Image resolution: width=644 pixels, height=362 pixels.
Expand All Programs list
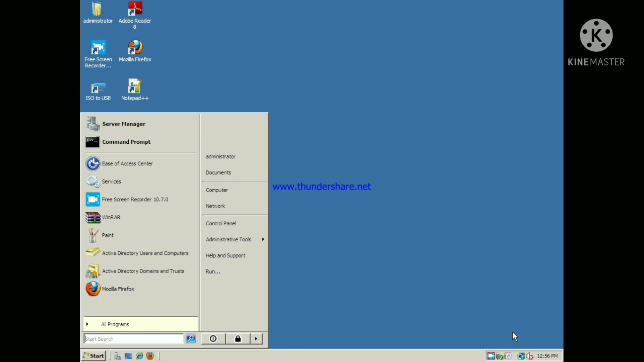141,324
